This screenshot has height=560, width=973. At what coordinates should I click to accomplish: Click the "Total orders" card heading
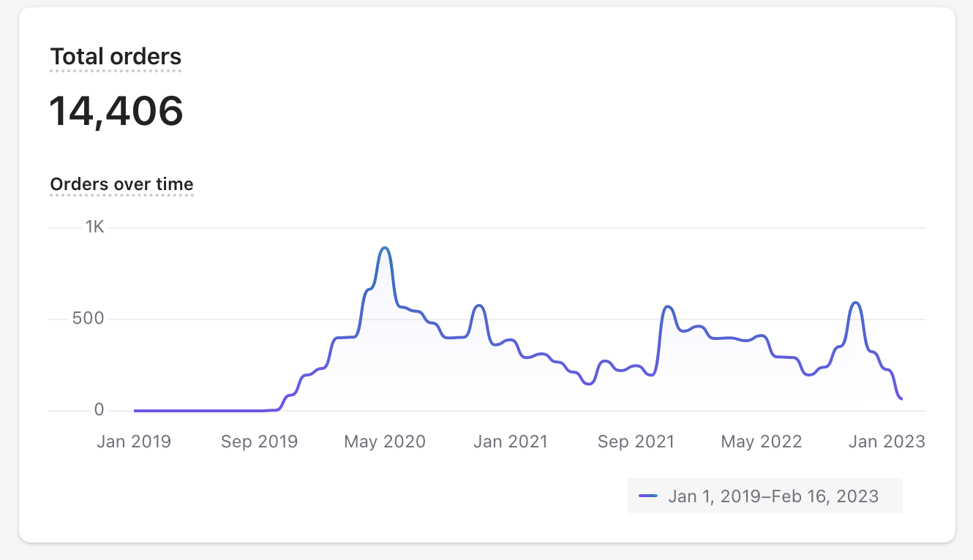116,57
